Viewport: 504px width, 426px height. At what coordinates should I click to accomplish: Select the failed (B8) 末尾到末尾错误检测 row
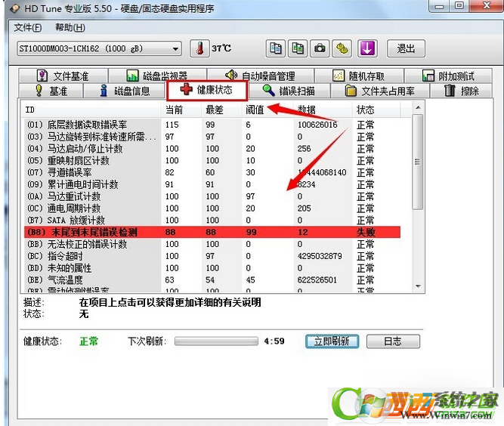[212, 233]
